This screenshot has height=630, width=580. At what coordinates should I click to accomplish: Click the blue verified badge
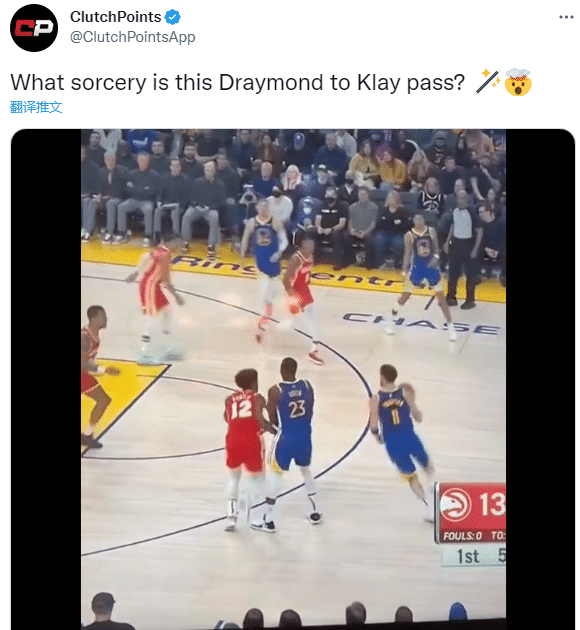(173, 17)
